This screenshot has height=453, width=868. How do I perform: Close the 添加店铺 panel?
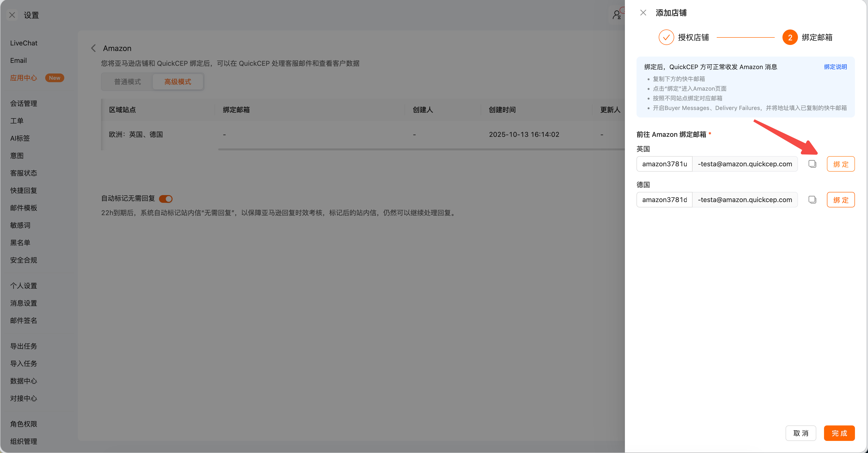(x=643, y=13)
